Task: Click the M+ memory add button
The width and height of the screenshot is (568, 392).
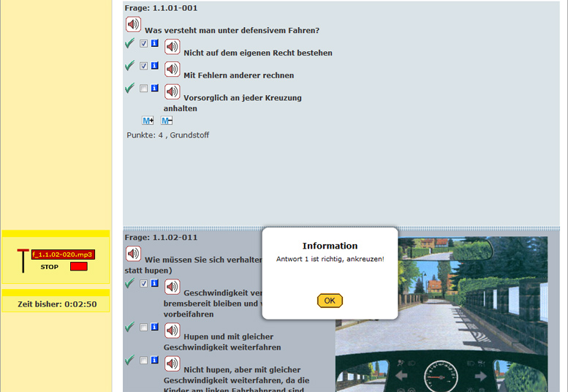Action: point(148,121)
